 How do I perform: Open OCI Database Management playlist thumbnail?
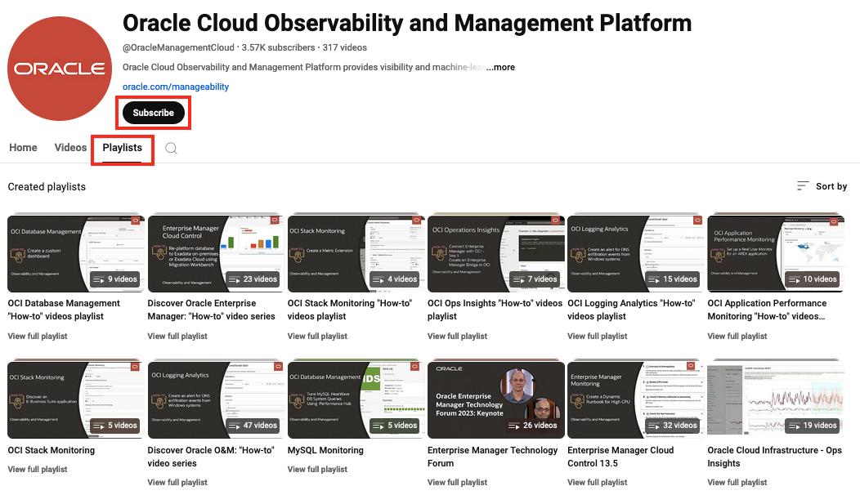pyautogui.click(x=76, y=254)
